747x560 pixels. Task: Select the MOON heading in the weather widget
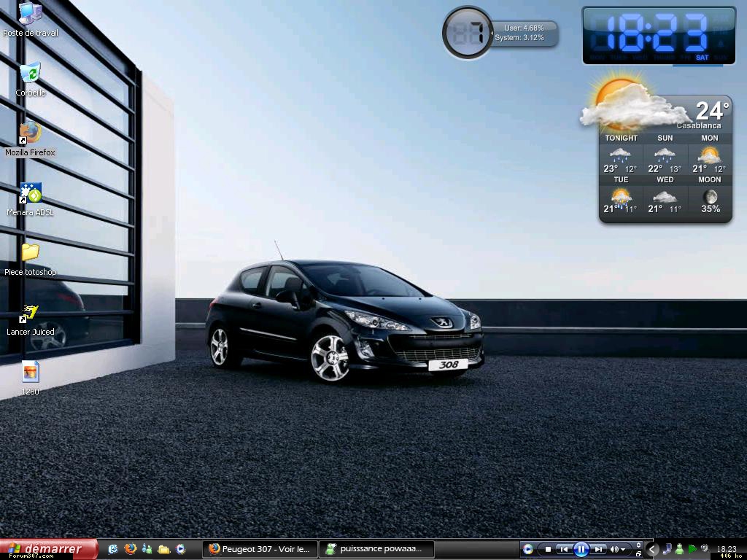(x=709, y=179)
